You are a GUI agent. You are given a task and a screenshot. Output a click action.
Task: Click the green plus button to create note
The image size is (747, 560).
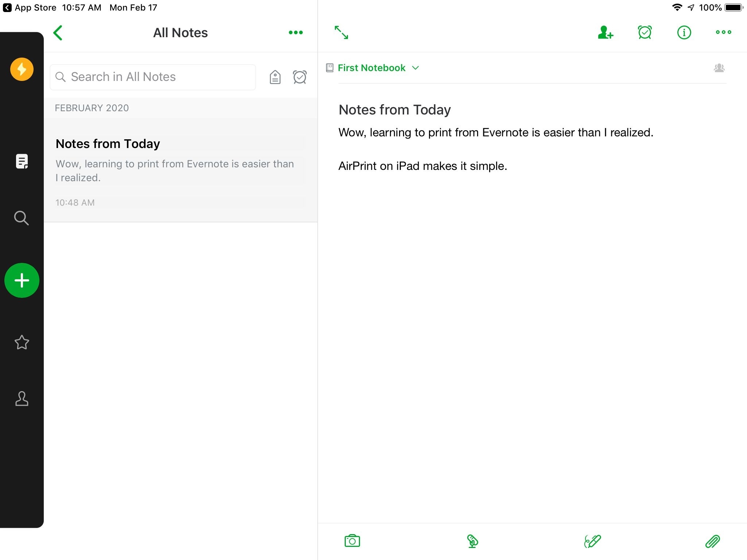tap(22, 280)
